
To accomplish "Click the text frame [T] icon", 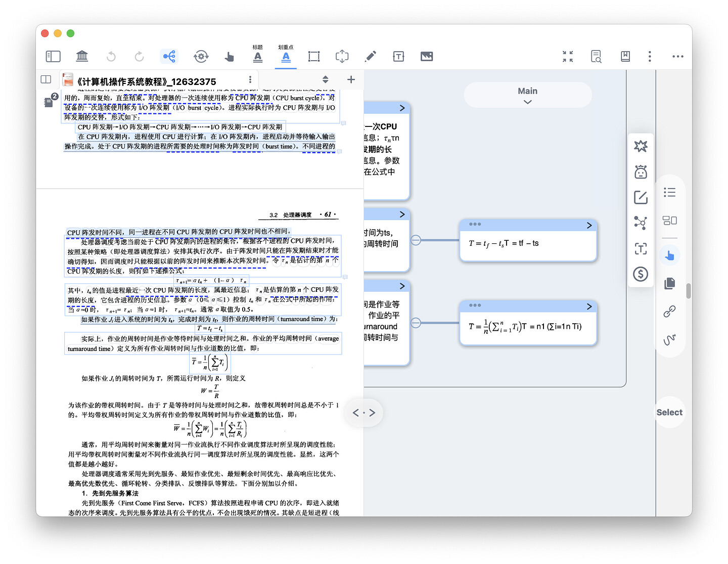I will 641,248.
